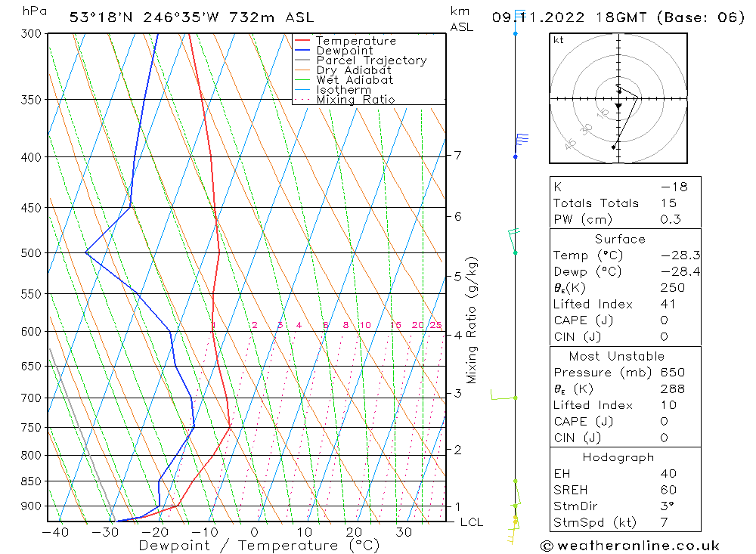Viewport: 756px width, 554px height.
Task: Click the 7 km altitude label
Action: click(x=457, y=155)
